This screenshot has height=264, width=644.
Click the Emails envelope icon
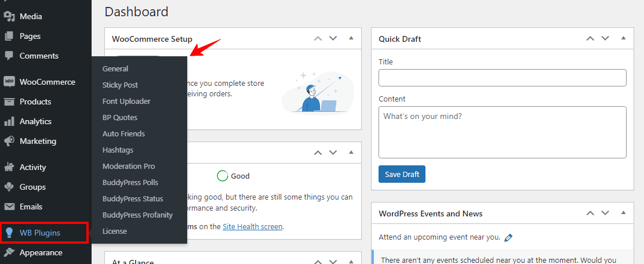coord(9,207)
